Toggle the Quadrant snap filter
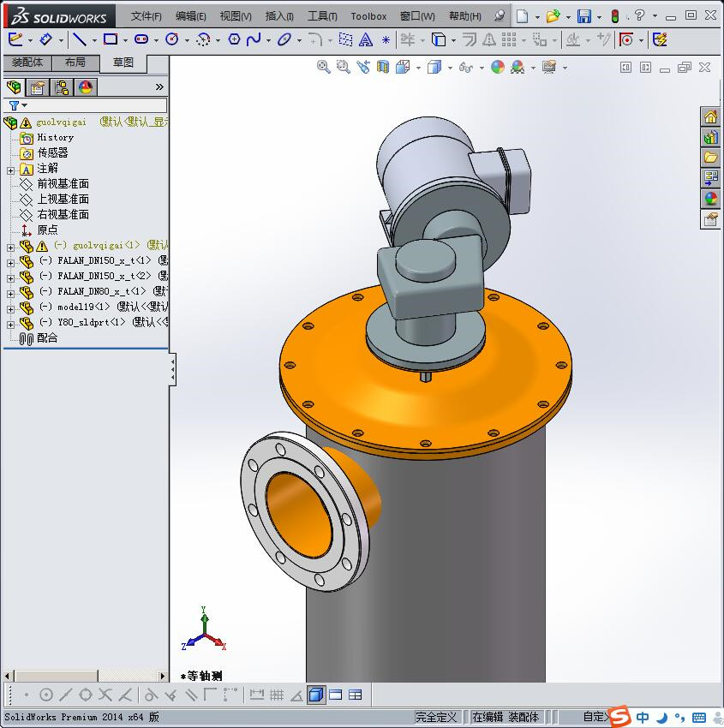Screen dimensions: 724x728 coord(86,695)
